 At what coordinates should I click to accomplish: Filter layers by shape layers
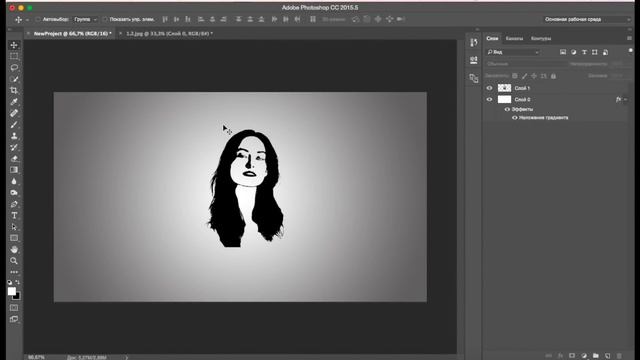pyautogui.click(x=595, y=52)
